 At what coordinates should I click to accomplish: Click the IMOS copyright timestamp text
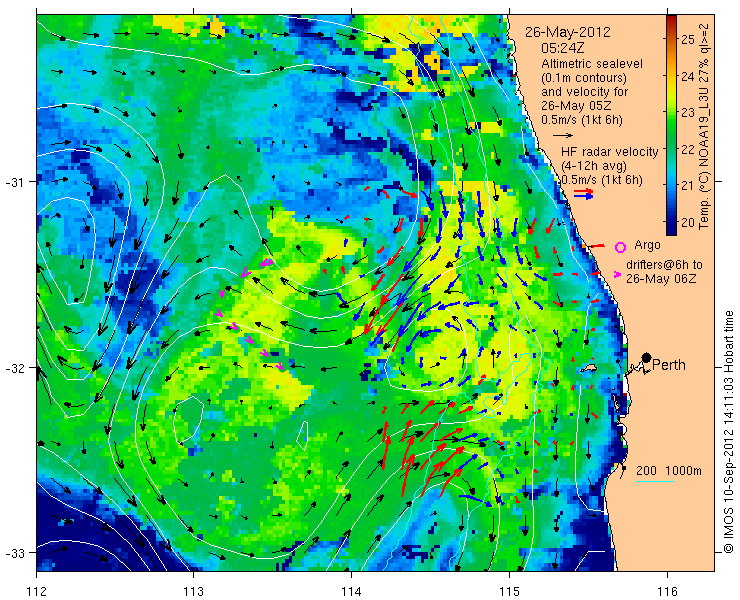728,431
